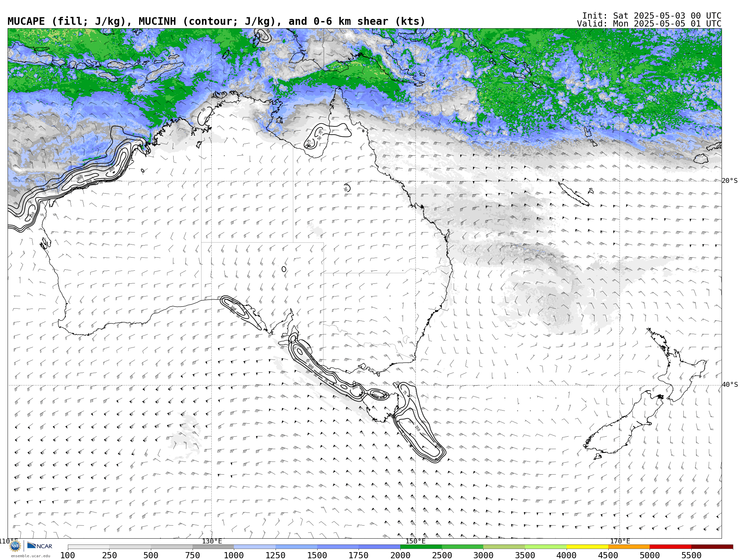Image resolution: width=744 pixels, height=560 pixels.
Task: Click the dark green 2000-2500 colorbar segment
Action: [421, 547]
